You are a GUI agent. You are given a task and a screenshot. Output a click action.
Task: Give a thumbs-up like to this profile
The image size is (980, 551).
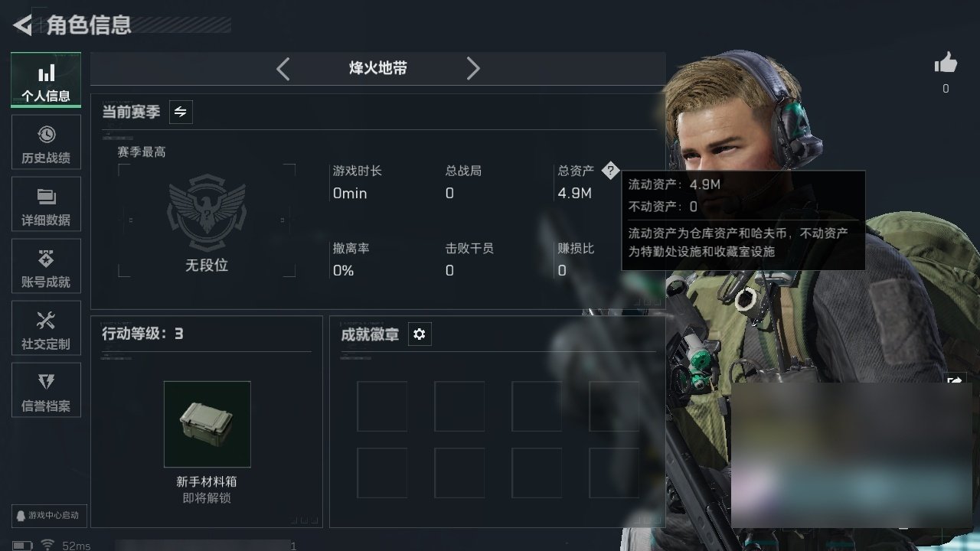coord(946,64)
